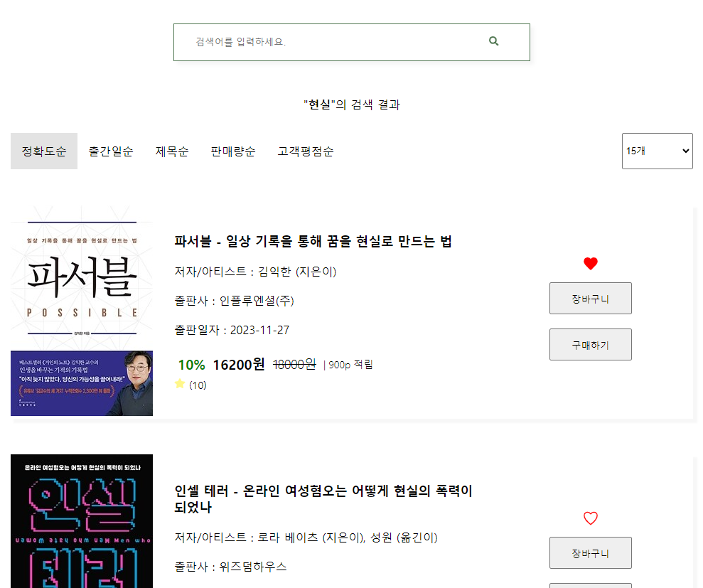
Task: Click 구매하기 for the 파서블 book
Action: pos(591,344)
